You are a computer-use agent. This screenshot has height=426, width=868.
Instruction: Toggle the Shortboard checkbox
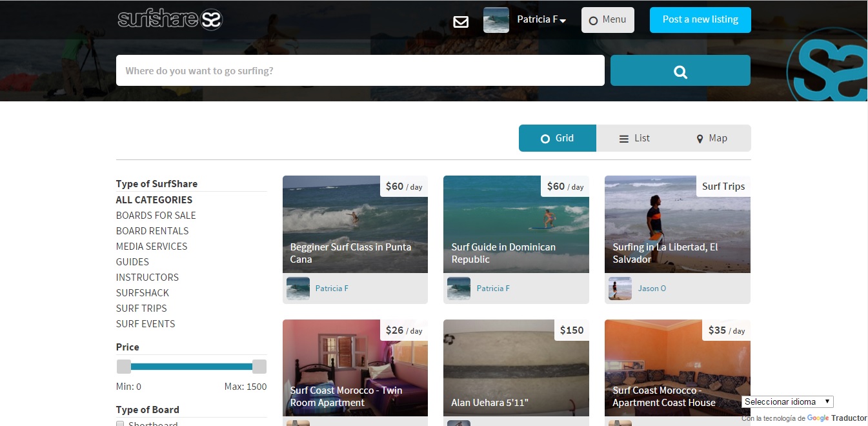tap(120, 424)
